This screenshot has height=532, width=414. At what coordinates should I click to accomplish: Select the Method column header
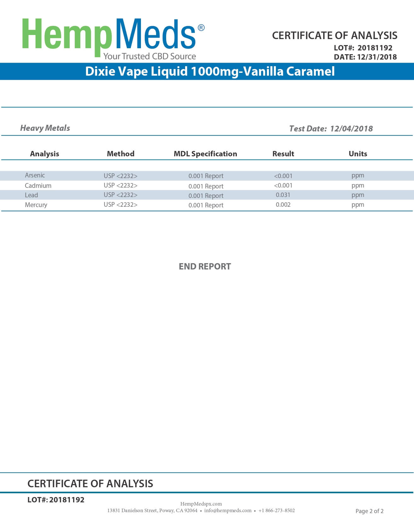coord(120,154)
